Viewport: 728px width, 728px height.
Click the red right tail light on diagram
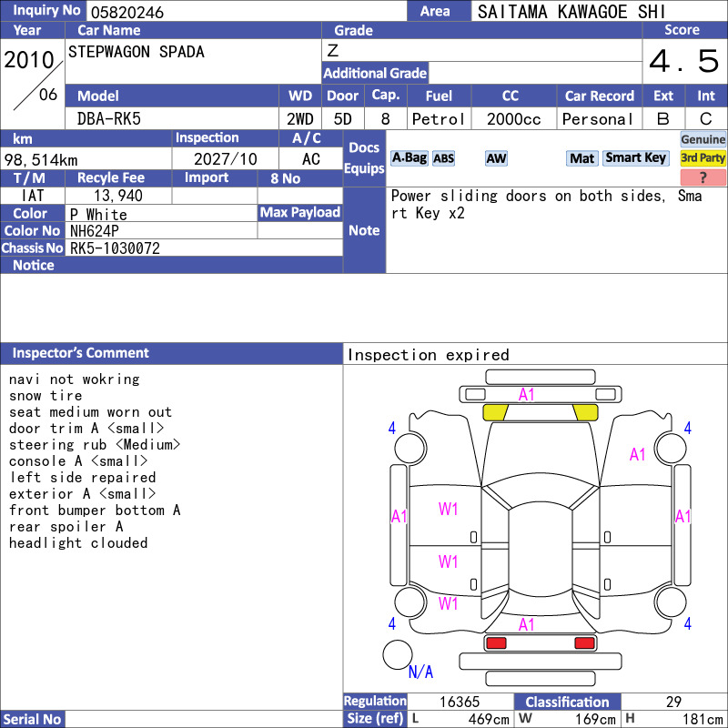point(584,643)
